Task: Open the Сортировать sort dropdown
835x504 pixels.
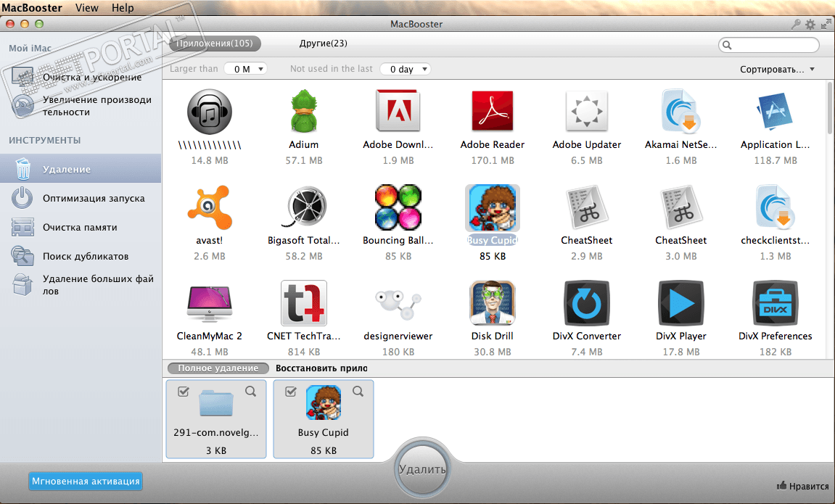Action: (x=778, y=69)
